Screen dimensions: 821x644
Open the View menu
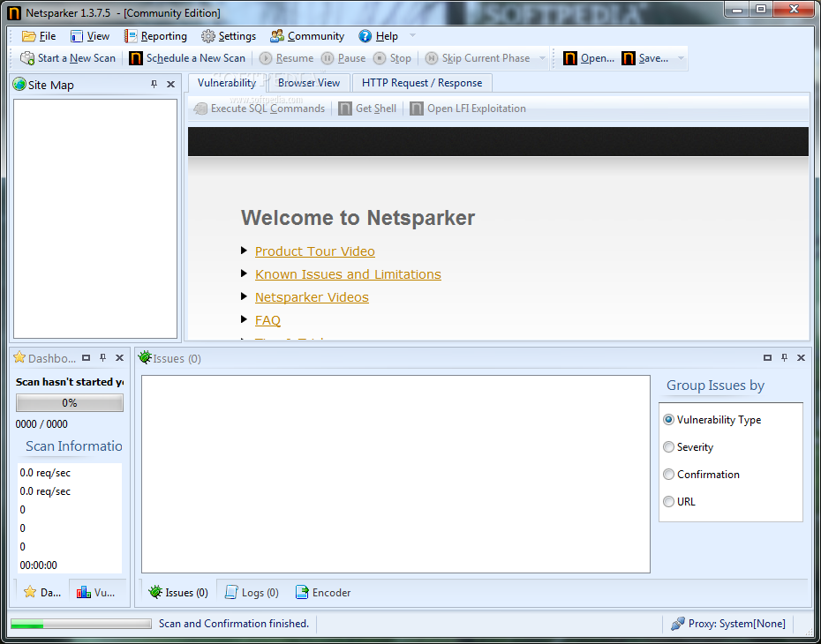click(x=90, y=36)
